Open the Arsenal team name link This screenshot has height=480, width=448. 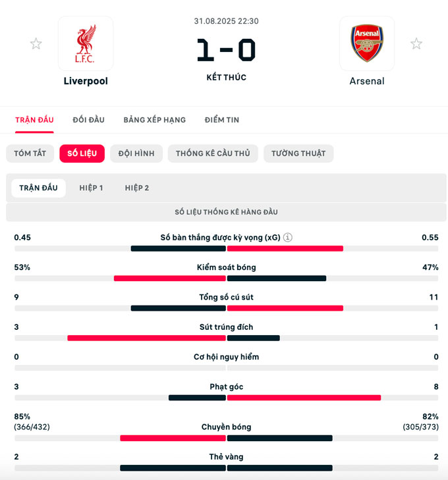(x=367, y=81)
